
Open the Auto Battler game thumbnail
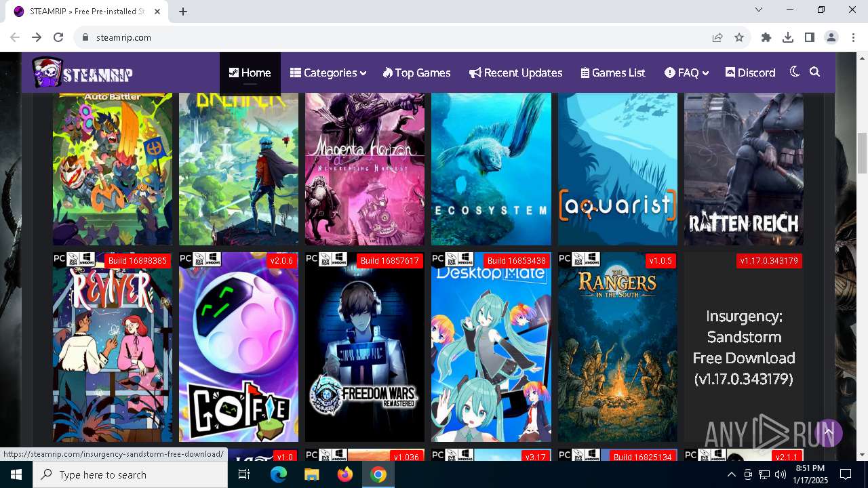pyautogui.click(x=113, y=169)
